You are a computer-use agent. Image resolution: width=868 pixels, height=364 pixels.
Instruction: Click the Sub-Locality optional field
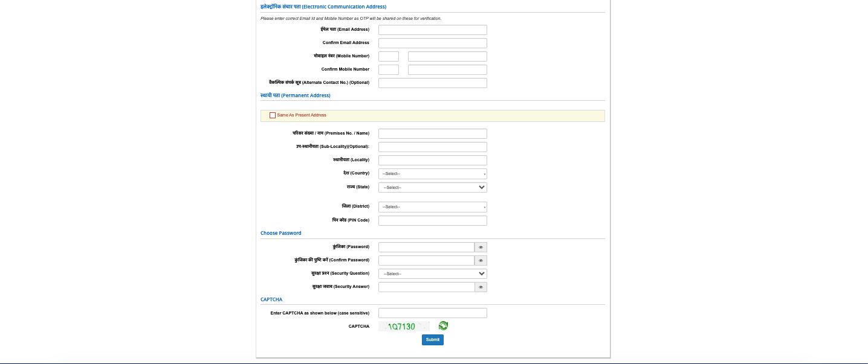point(432,147)
